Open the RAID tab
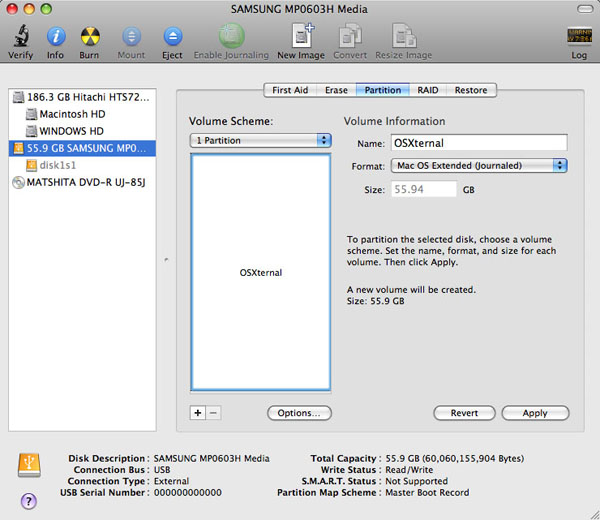 [428, 90]
